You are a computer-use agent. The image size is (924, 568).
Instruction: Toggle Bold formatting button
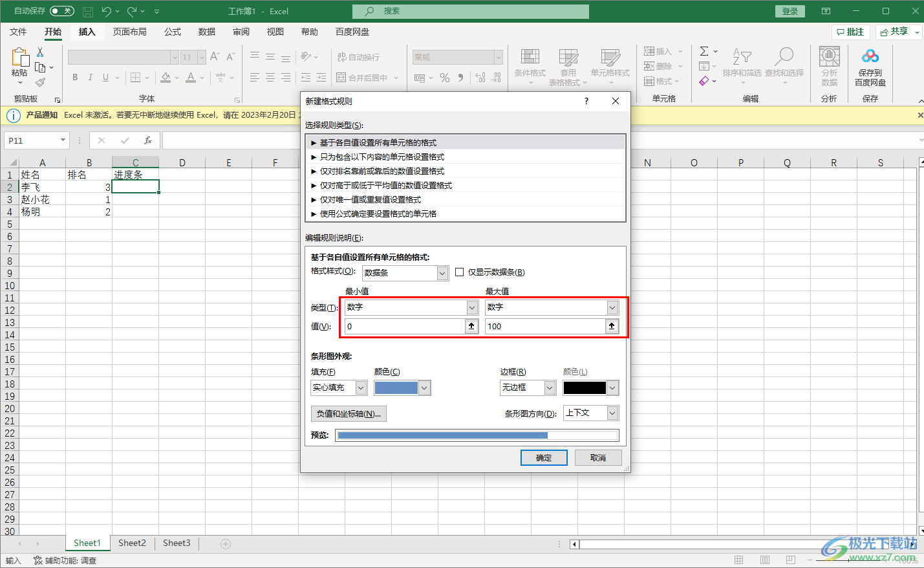(75, 78)
